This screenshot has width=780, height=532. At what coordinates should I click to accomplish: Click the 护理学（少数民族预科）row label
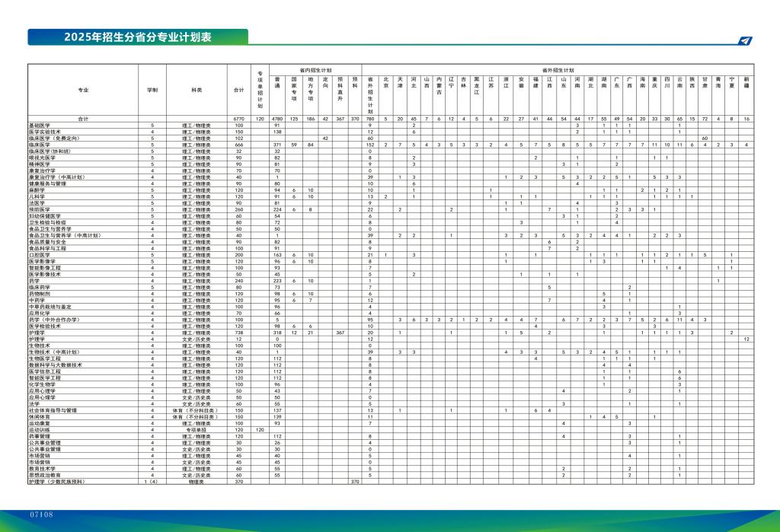tap(56, 482)
